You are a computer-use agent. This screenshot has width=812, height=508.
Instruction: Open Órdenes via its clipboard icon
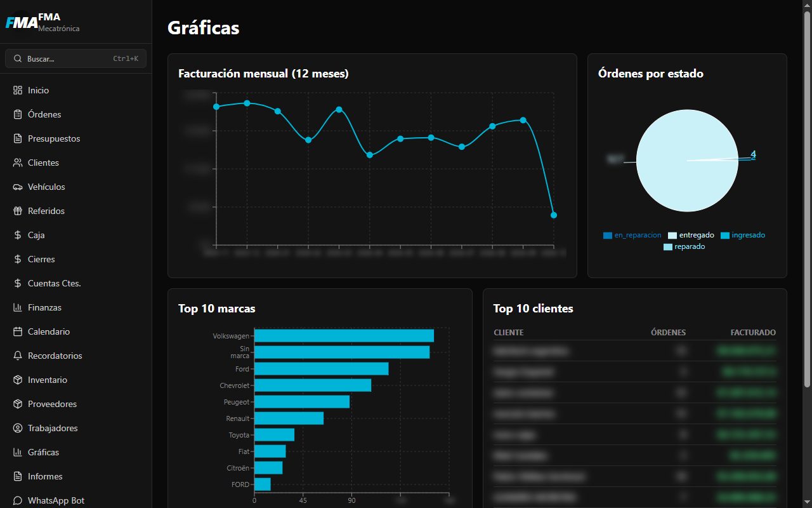point(18,114)
